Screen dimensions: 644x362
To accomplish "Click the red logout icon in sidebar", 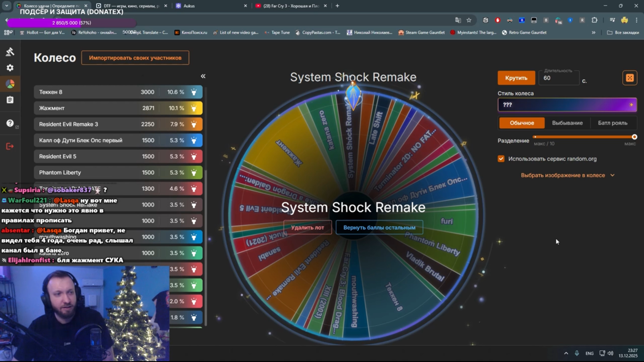I will 10,146.
